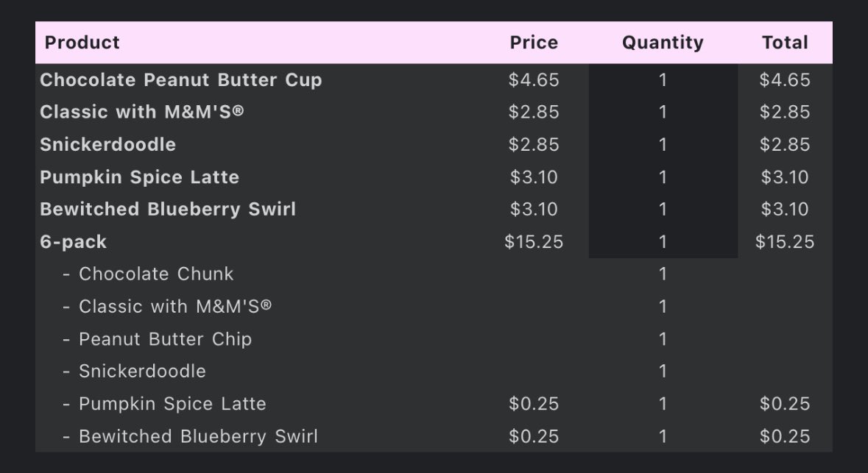Select the top-level Classic with M&M'S product
Image resolution: width=868 pixels, height=473 pixels.
click(141, 113)
